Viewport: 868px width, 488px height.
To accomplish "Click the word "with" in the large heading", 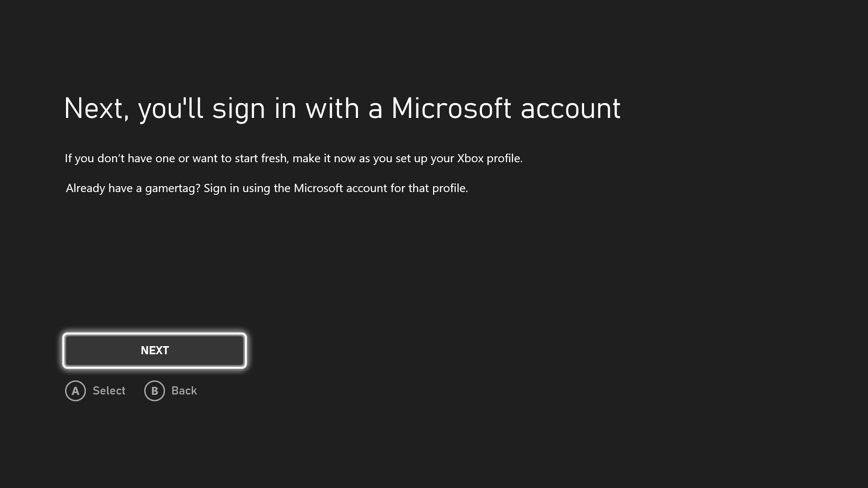I will 332,109.
